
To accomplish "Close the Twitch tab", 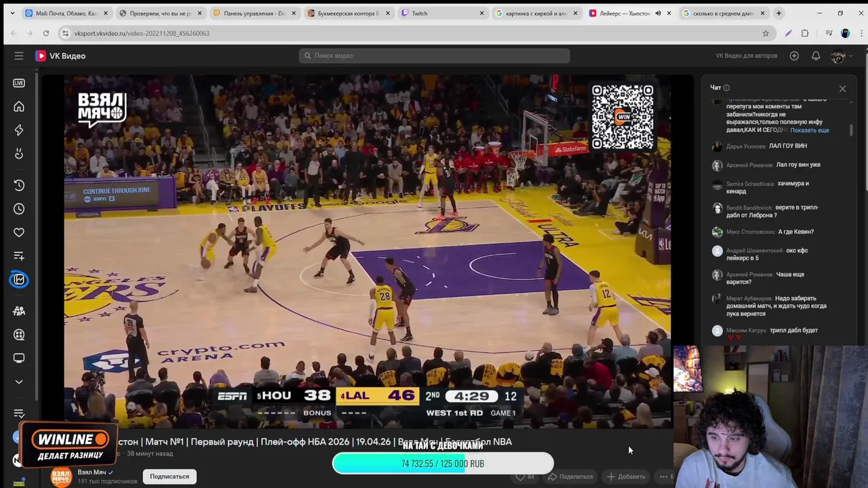I will (482, 13).
